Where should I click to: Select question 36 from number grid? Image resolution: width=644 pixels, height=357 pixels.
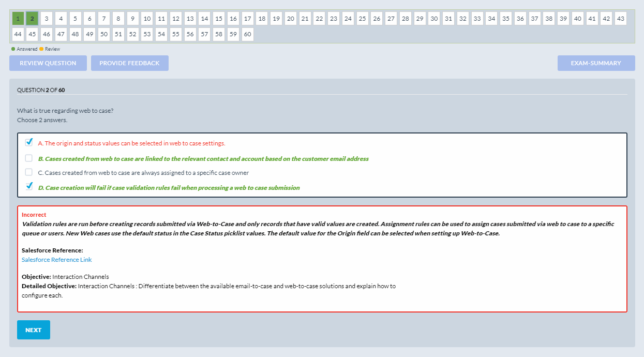(x=520, y=19)
